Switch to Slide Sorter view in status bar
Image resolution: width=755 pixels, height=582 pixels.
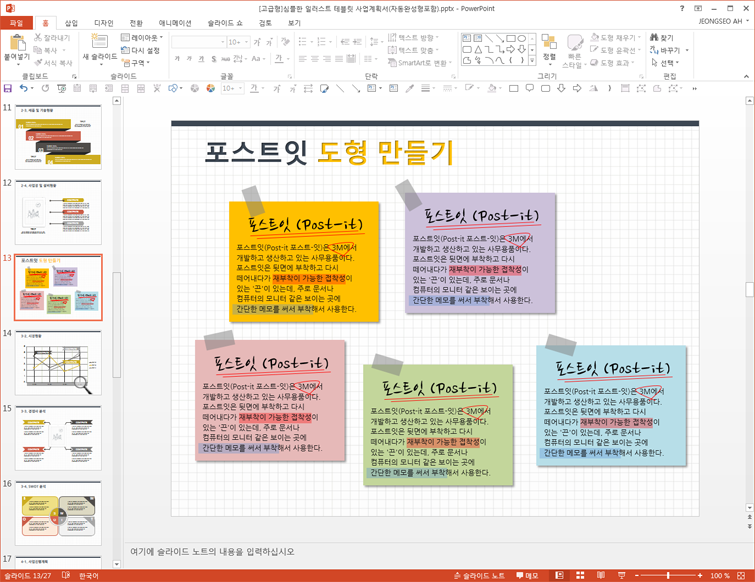pos(580,575)
